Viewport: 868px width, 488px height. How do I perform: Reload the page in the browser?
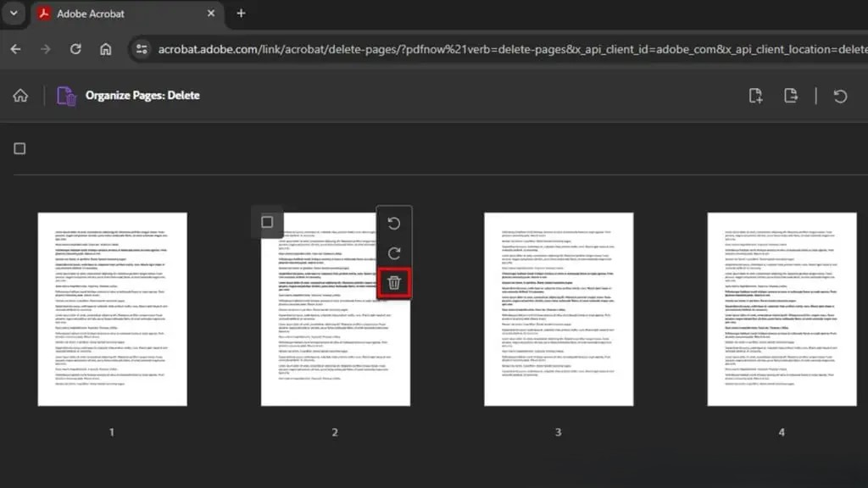75,49
